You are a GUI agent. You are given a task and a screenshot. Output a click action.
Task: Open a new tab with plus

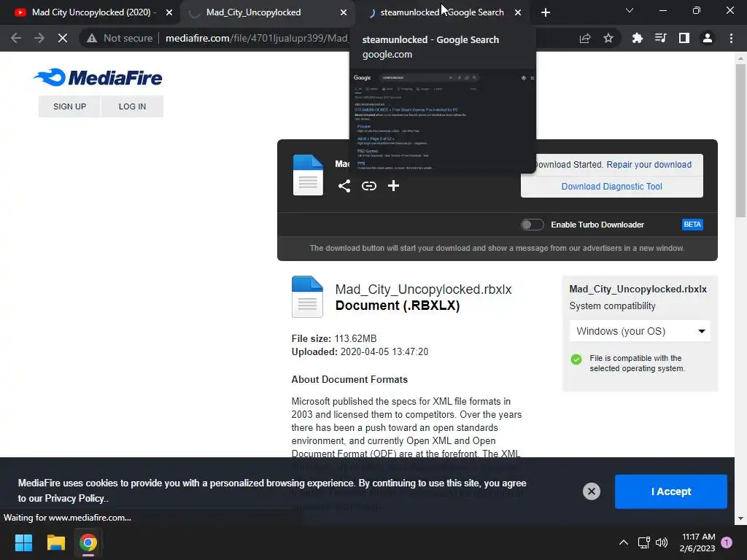click(546, 13)
